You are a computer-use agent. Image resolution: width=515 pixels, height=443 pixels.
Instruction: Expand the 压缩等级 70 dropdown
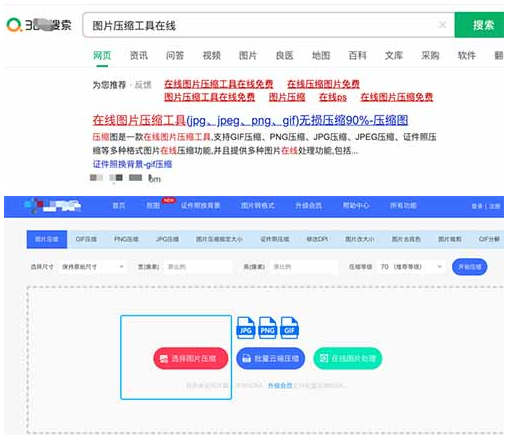tap(411, 267)
